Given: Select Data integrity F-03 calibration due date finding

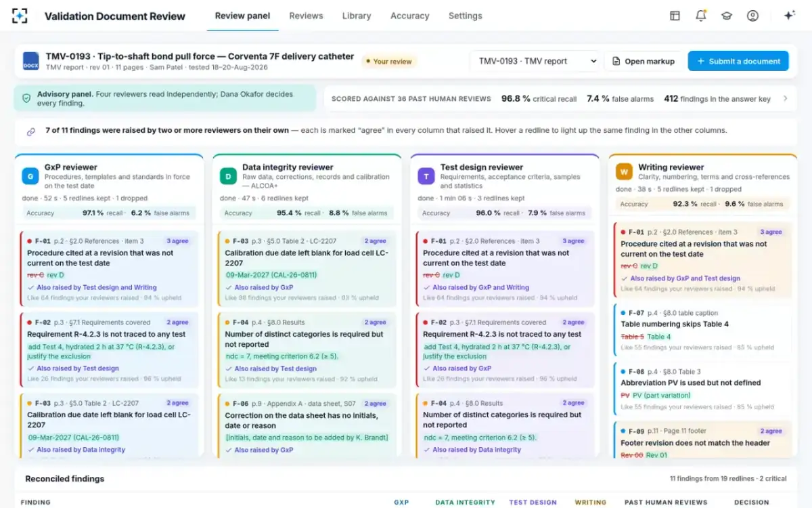Looking at the screenshot, I should tap(307, 268).
